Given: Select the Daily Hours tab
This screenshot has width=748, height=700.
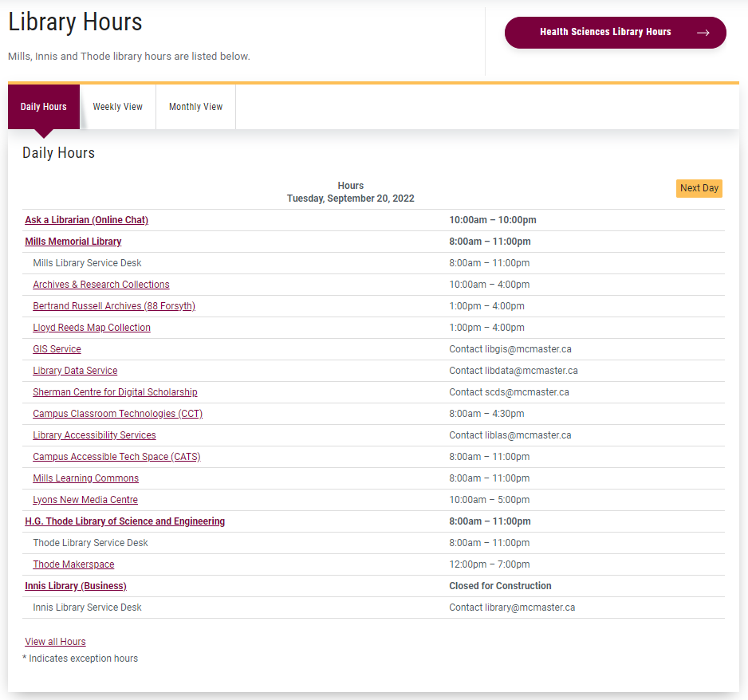Looking at the screenshot, I should [x=43, y=107].
